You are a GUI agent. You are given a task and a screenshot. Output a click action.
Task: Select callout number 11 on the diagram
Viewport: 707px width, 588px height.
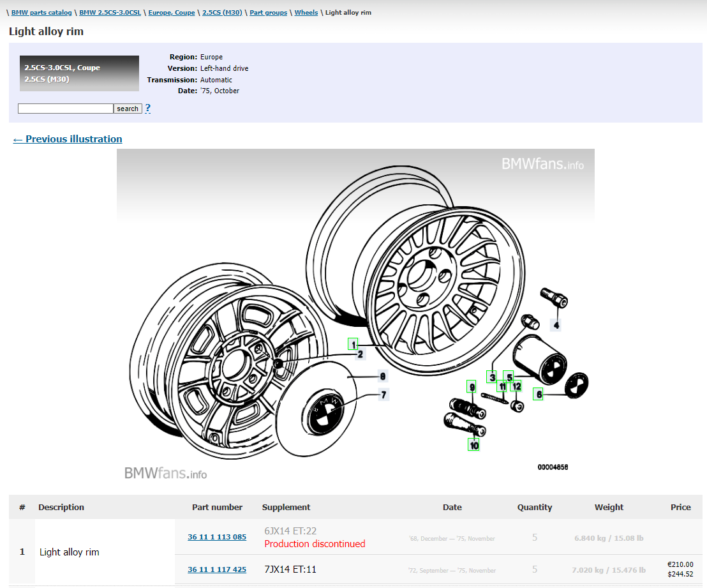point(502,386)
